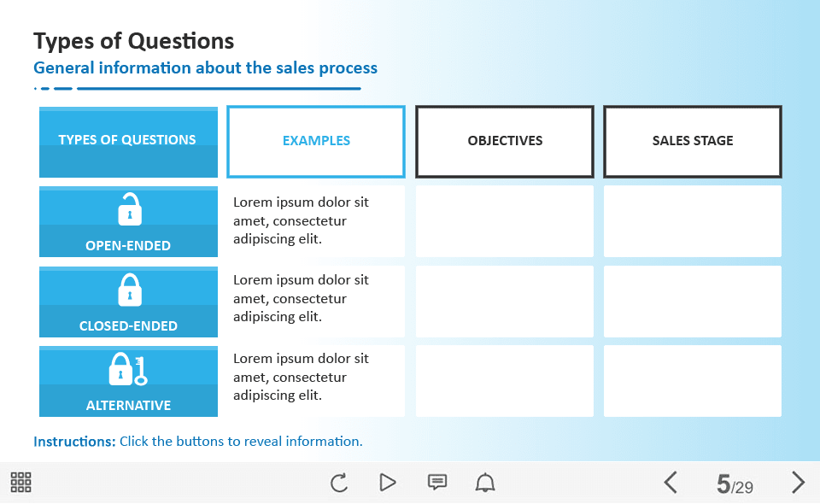Image resolution: width=820 pixels, height=504 pixels.
Task: Click the Open-Ended label
Action: pyautogui.click(x=128, y=245)
